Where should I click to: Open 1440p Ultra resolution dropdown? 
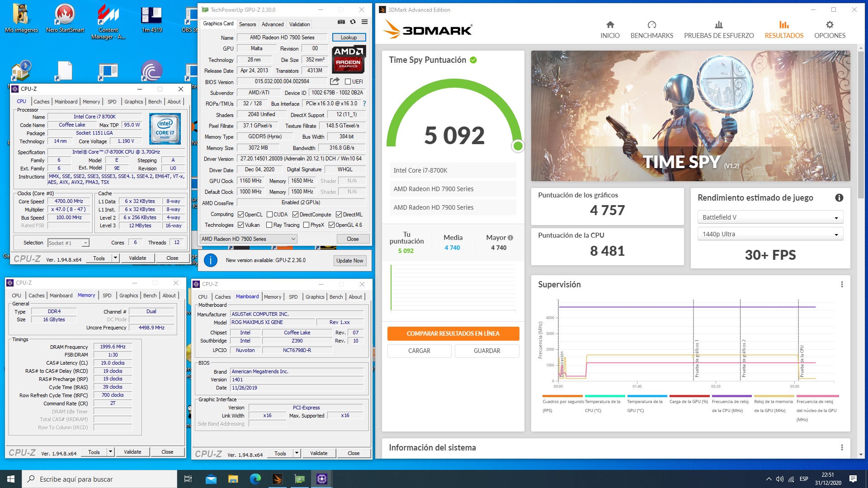(x=770, y=234)
